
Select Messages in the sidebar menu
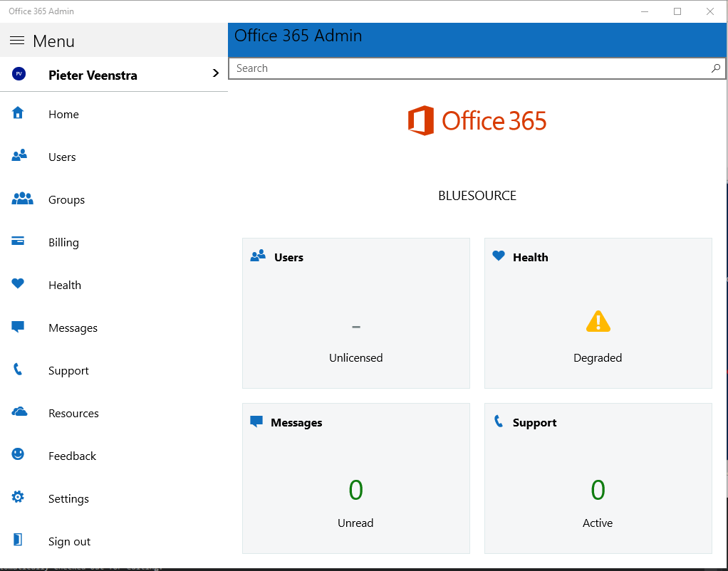click(114, 328)
